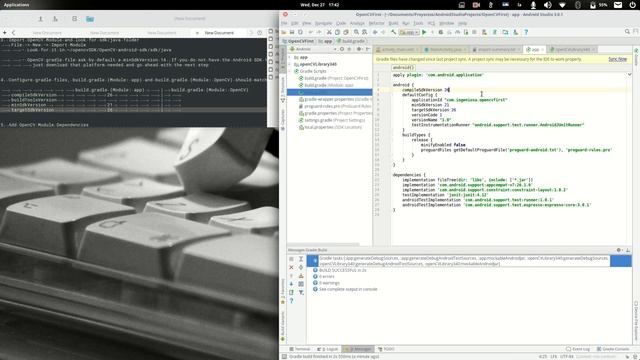Click the microphone icon in top panel
The height and width of the screenshot is (360, 640).
533,5
